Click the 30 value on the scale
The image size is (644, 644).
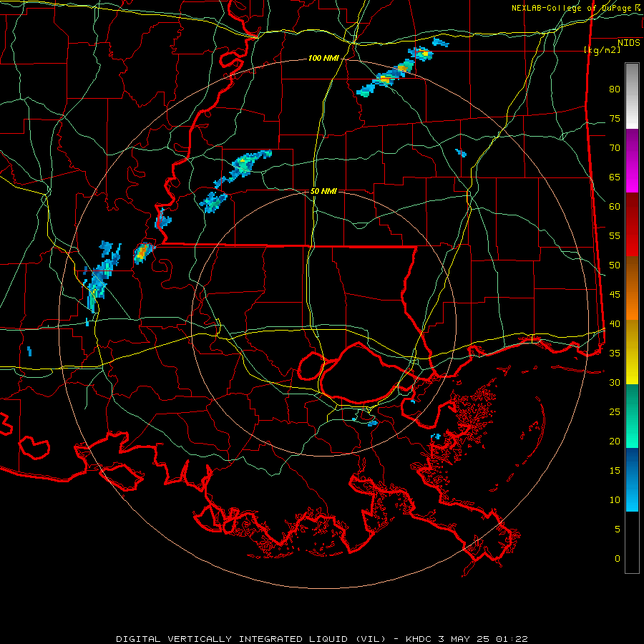click(615, 382)
